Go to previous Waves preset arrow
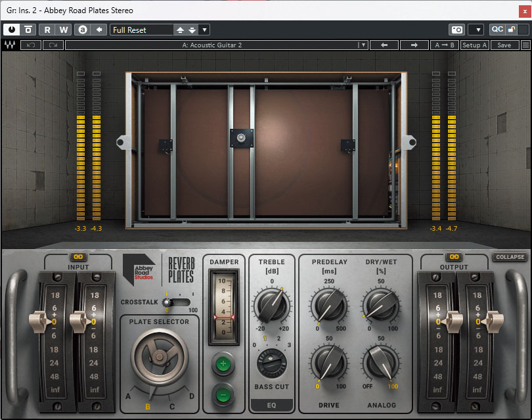532x420 pixels. (384, 45)
